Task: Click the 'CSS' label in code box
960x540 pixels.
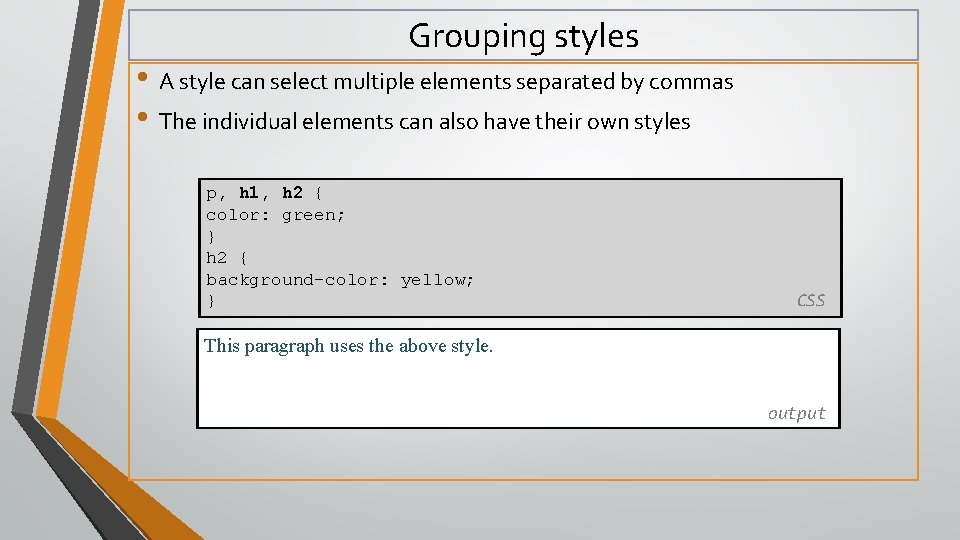Action: [811, 300]
